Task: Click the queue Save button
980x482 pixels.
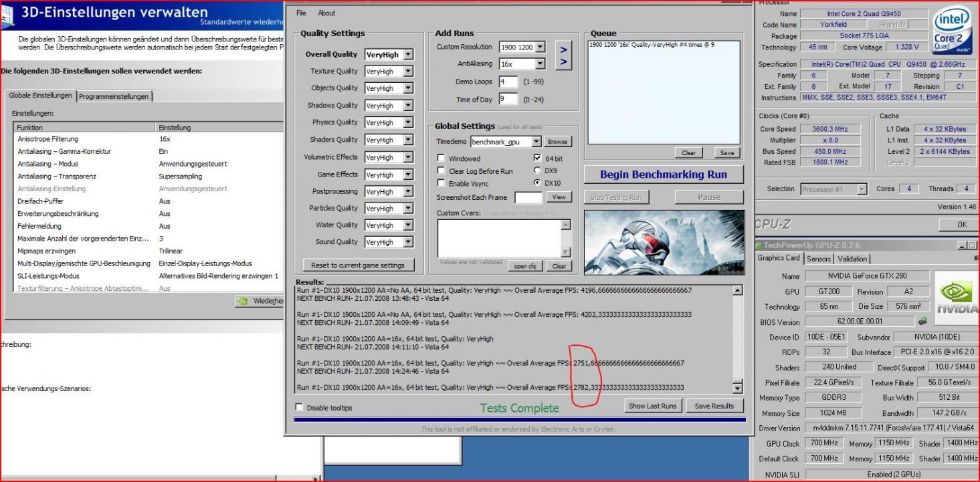Action: coord(726,152)
